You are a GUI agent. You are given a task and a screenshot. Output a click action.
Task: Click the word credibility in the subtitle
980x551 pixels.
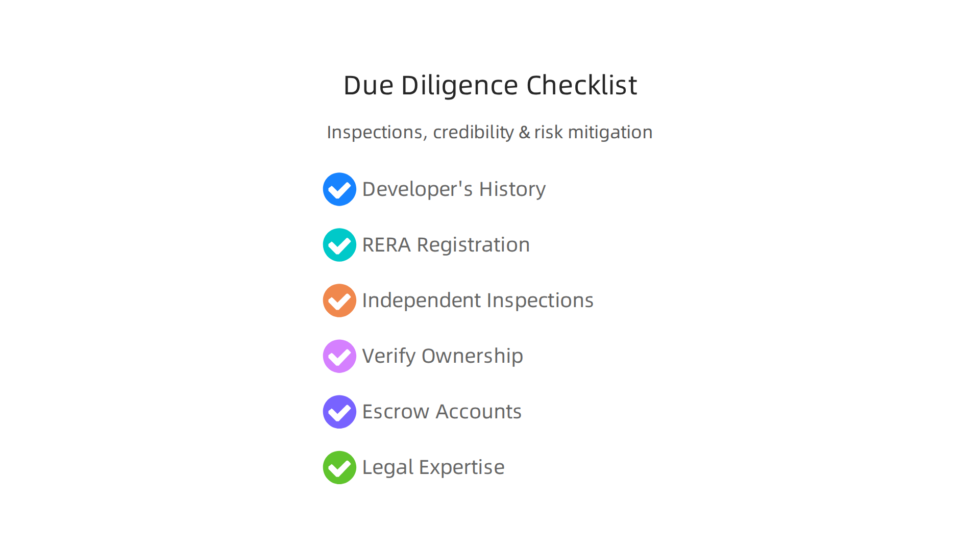[x=473, y=132]
